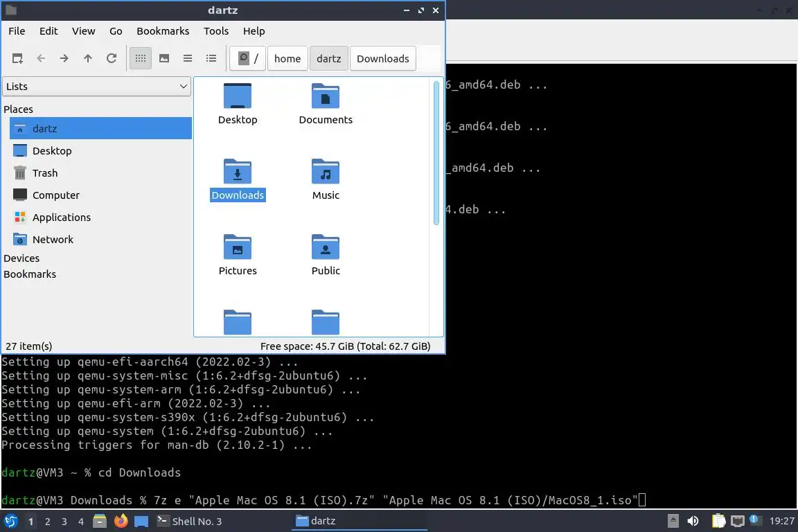The image size is (798, 532).
Task: Maximize the dartz file manager window
Action: click(x=421, y=10)
